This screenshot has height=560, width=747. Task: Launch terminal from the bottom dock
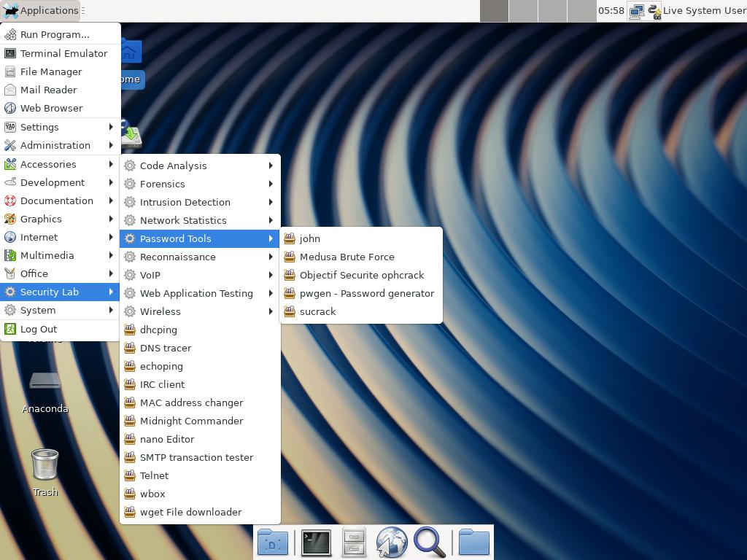tap(316, 542)
